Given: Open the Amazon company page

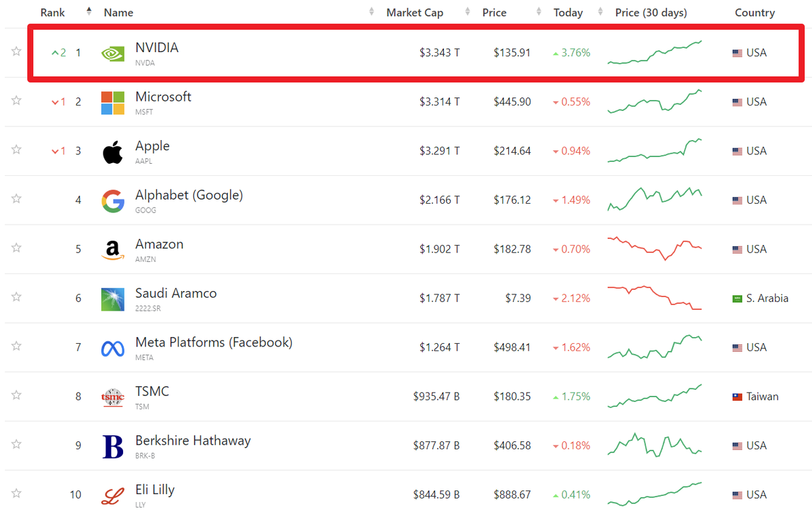Looking at the screenshot, I should [x=159, y=244].
